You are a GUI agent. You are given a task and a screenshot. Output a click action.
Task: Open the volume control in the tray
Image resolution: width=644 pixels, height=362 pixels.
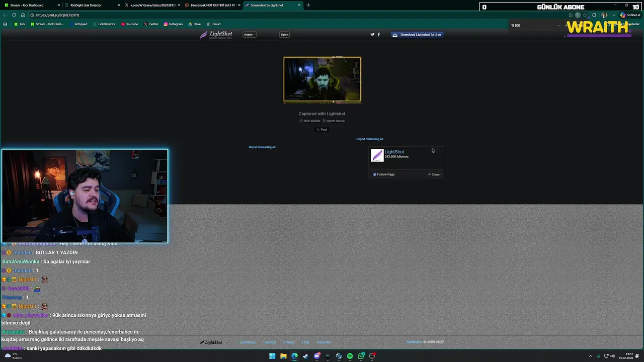[x=612, y=356]
